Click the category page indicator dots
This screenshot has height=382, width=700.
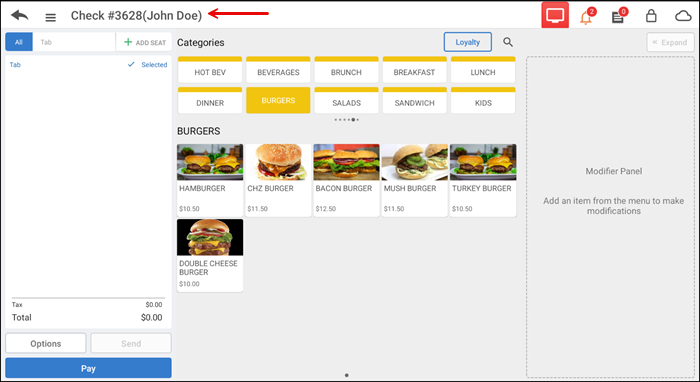point(346,120)
